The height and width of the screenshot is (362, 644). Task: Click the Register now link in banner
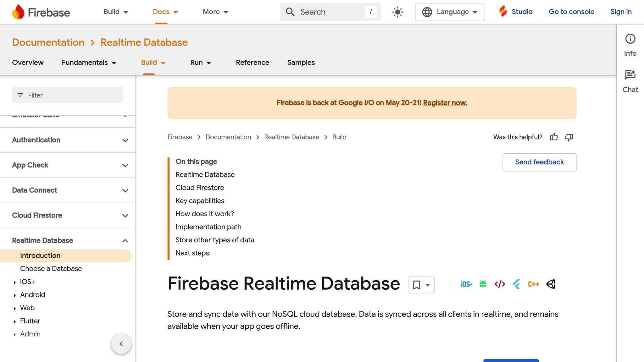point(445,103)
